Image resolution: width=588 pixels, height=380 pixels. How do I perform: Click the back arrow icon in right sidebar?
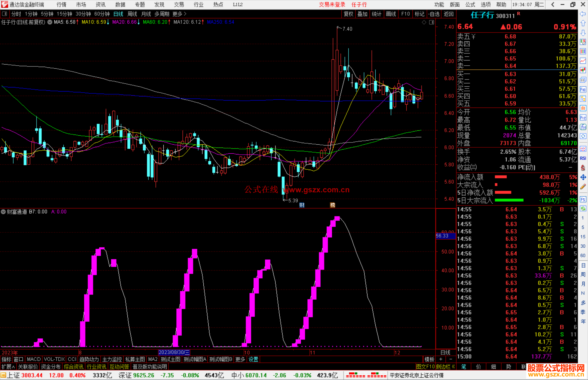point(583,14)
